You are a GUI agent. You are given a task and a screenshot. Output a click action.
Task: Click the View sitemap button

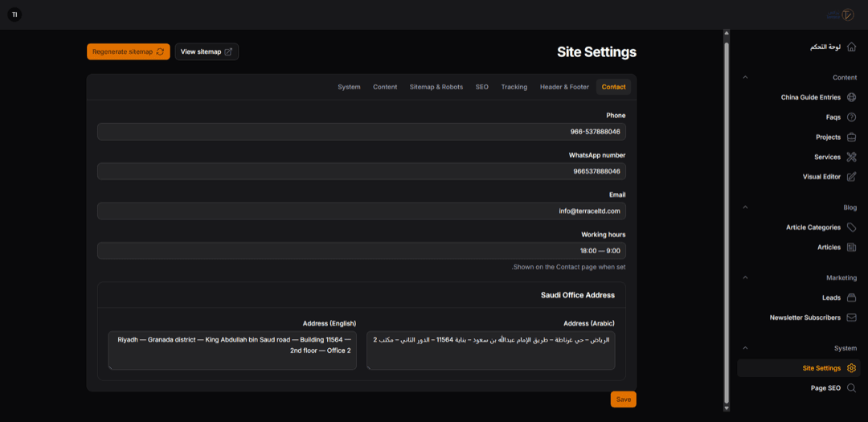coord(207,51)
